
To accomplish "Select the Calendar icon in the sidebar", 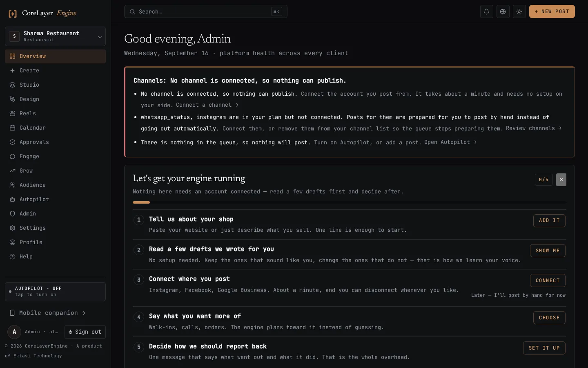I will coord(12,128).
